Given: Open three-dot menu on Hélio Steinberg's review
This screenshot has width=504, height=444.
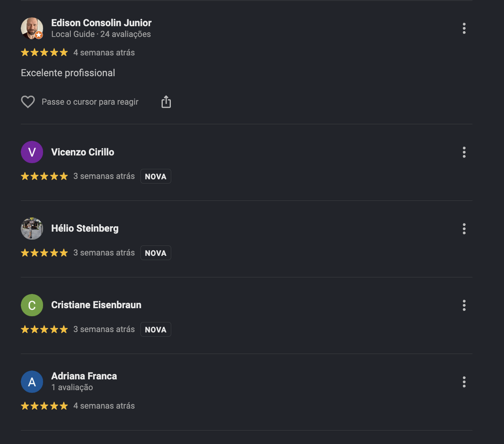Looking at the screenshot, I should point(464,229).
